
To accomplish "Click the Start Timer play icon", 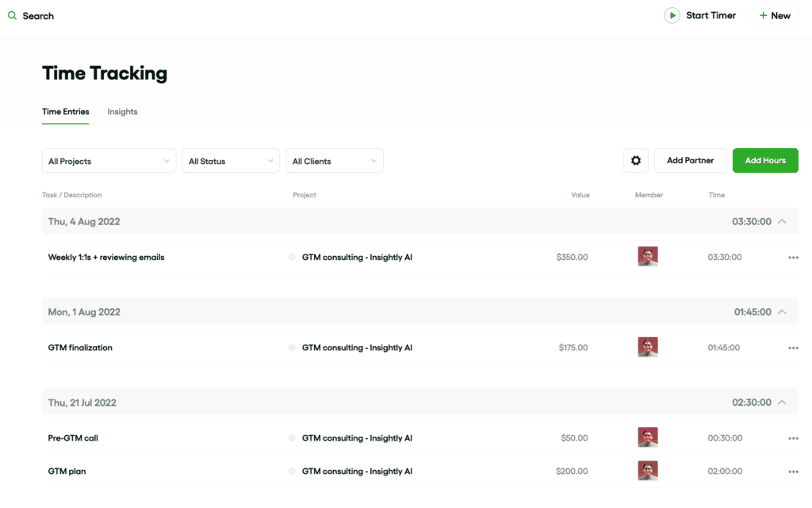I will (672, 16).
